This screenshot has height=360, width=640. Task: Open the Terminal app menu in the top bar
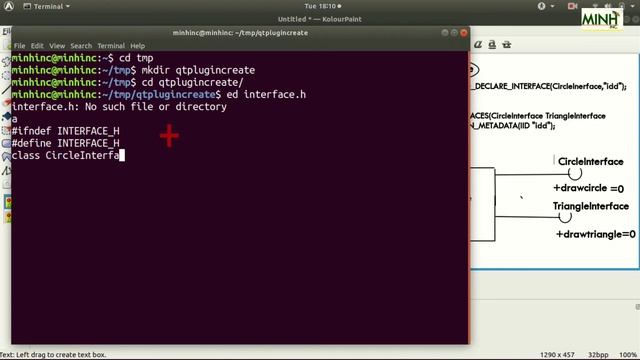(x=47, y=6)
